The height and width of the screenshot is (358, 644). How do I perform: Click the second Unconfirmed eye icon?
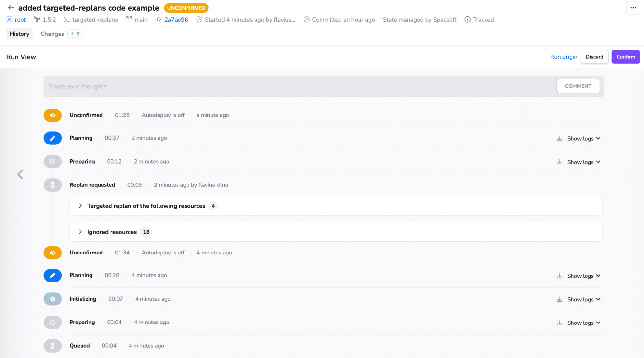[53, 253]
